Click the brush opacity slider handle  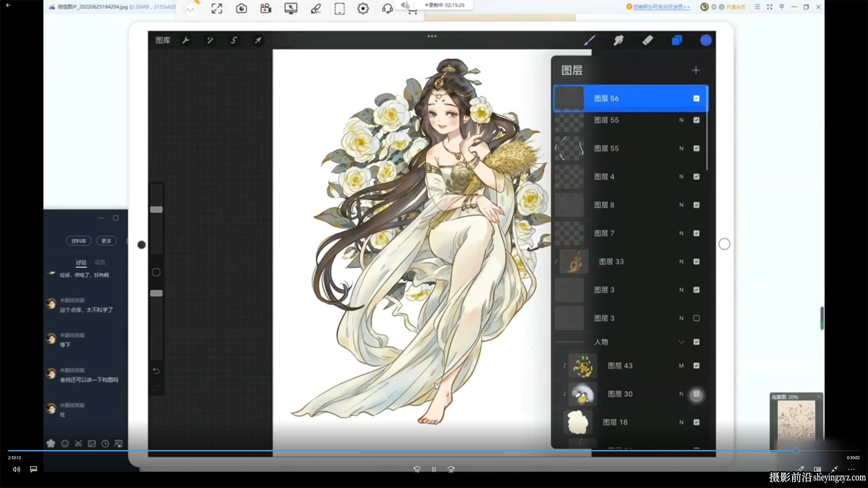(x=156, y=293)
